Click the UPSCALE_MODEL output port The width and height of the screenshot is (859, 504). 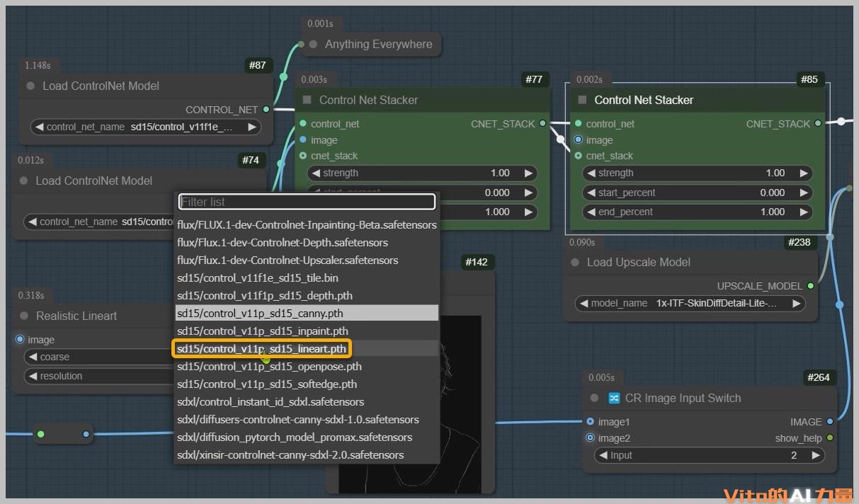pyautogui.click(x=811, y=286)
